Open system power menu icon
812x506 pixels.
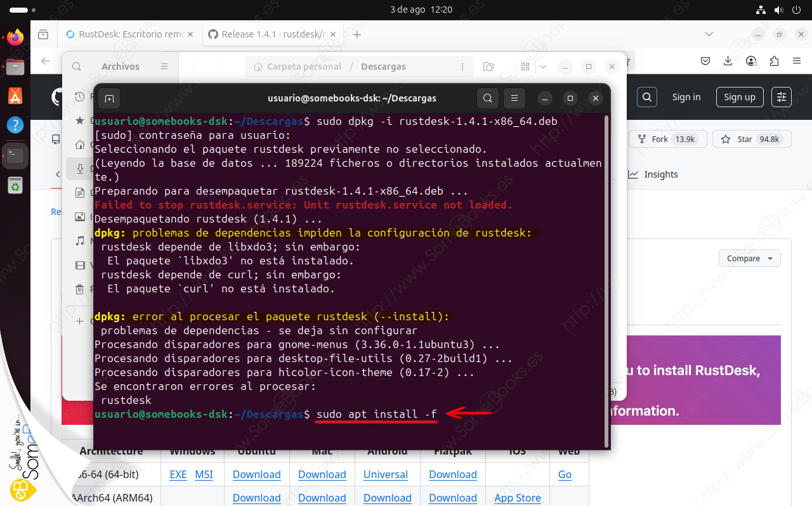(x=798, y=10)
